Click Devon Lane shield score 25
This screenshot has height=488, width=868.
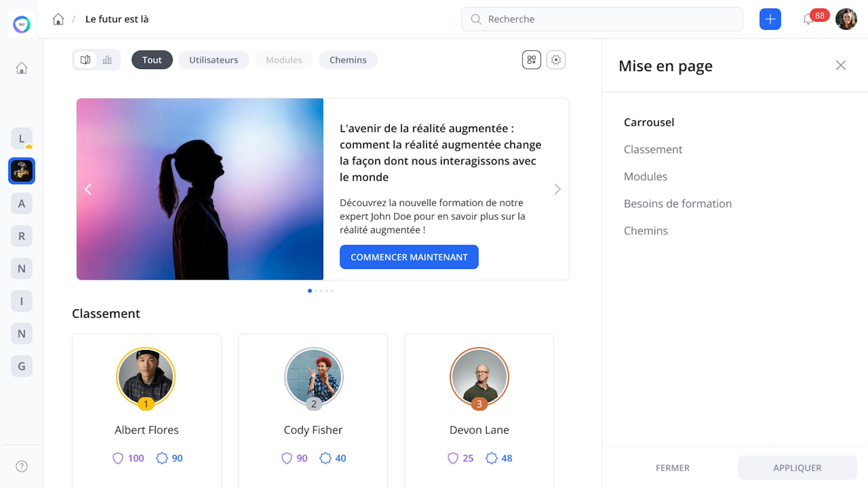[x=460, y=458]
